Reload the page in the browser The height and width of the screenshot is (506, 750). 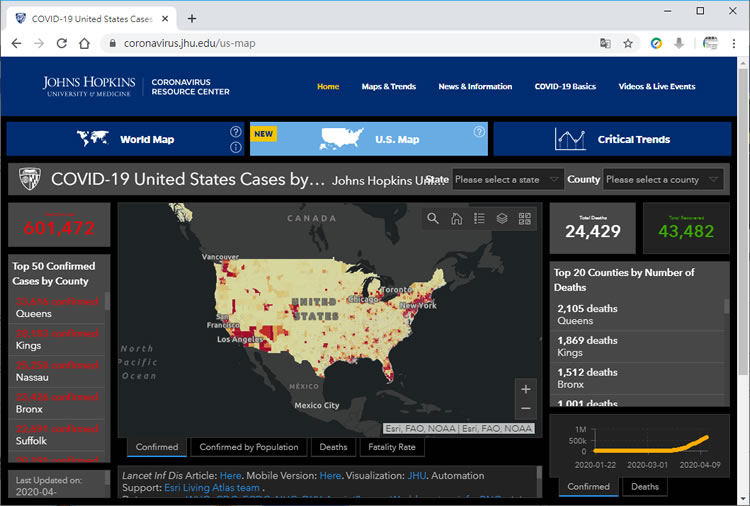(62, 44)
